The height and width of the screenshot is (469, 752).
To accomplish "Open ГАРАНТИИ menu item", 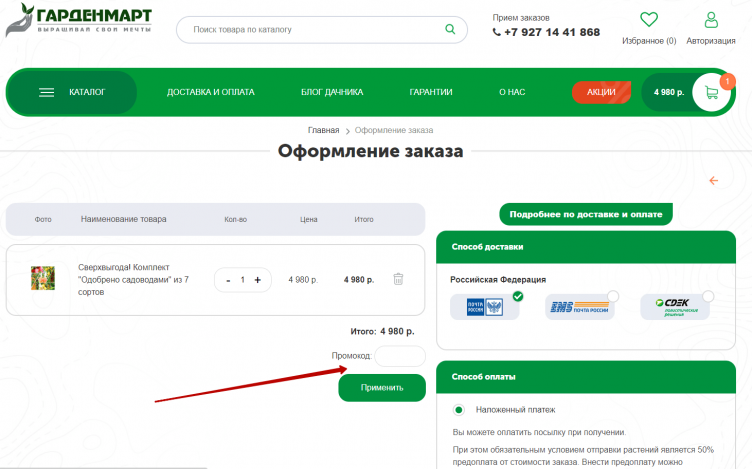I will click(431, 92).
